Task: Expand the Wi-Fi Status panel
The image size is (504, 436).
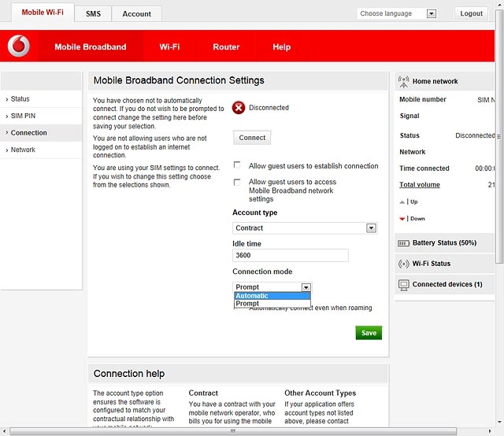Action: [x=444, y=264]
